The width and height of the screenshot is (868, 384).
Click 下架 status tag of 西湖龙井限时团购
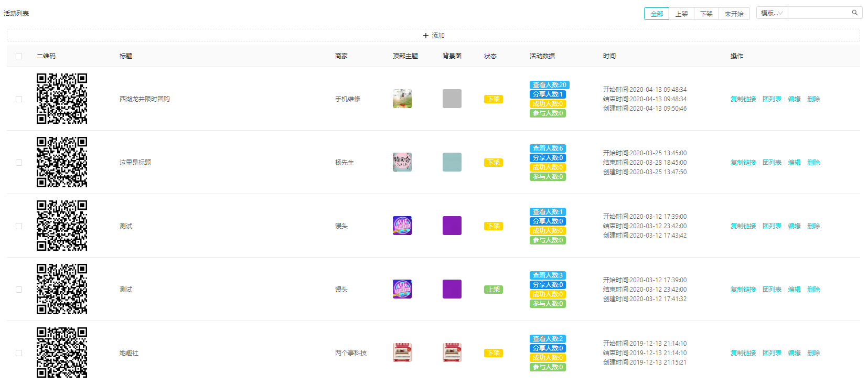(494, 99)
